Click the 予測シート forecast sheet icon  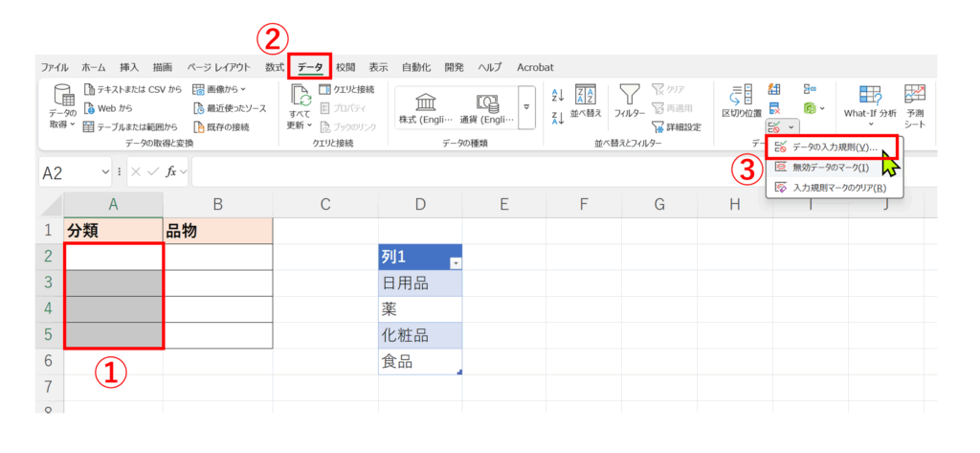point(915,105)
